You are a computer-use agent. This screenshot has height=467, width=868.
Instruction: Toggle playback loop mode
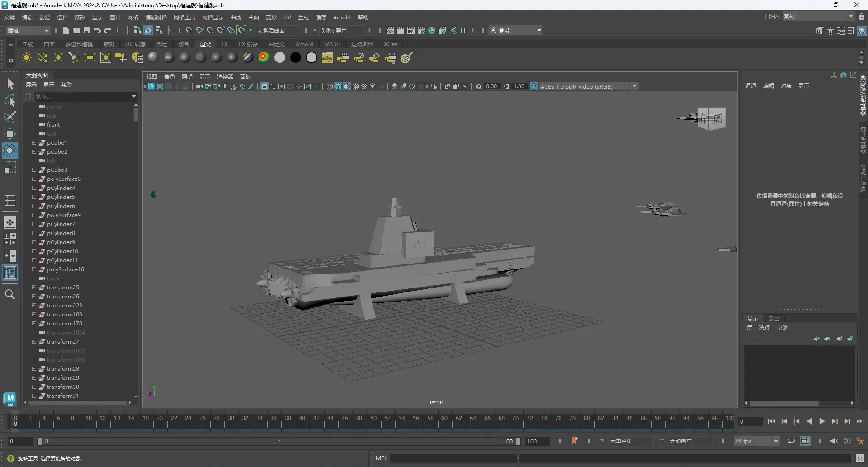(x=791, y=441)
